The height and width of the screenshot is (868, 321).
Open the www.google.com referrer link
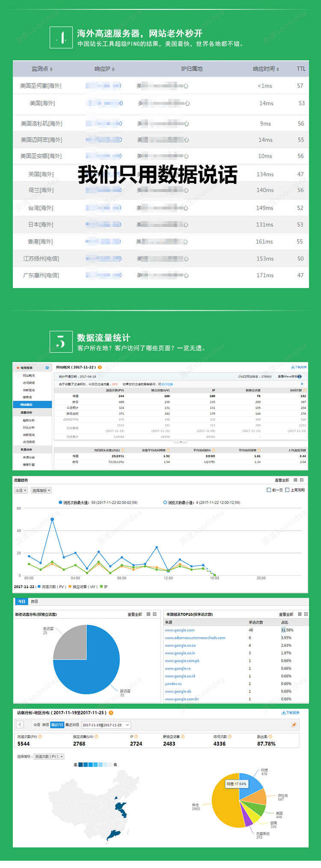tap(180, 630)
